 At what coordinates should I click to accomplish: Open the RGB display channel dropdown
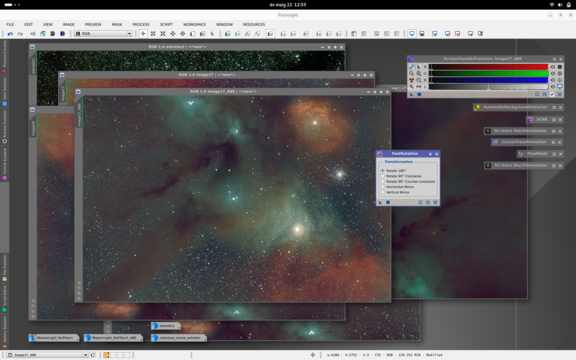coord(103,33)
